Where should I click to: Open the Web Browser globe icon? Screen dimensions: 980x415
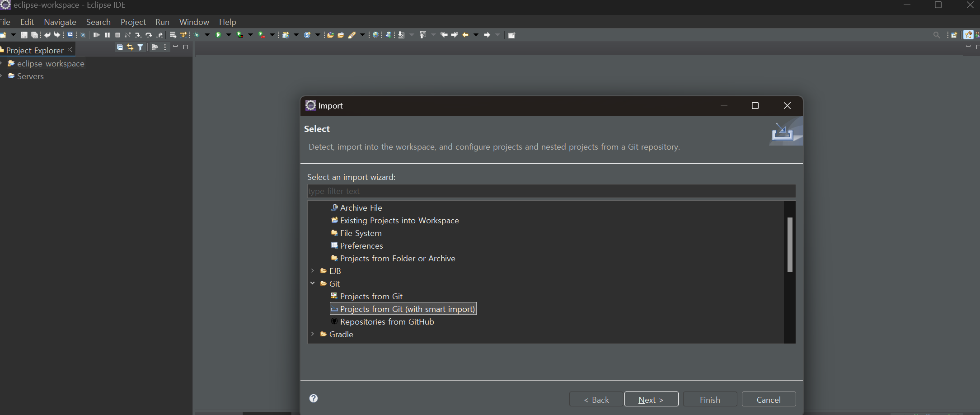click(375, 35)
